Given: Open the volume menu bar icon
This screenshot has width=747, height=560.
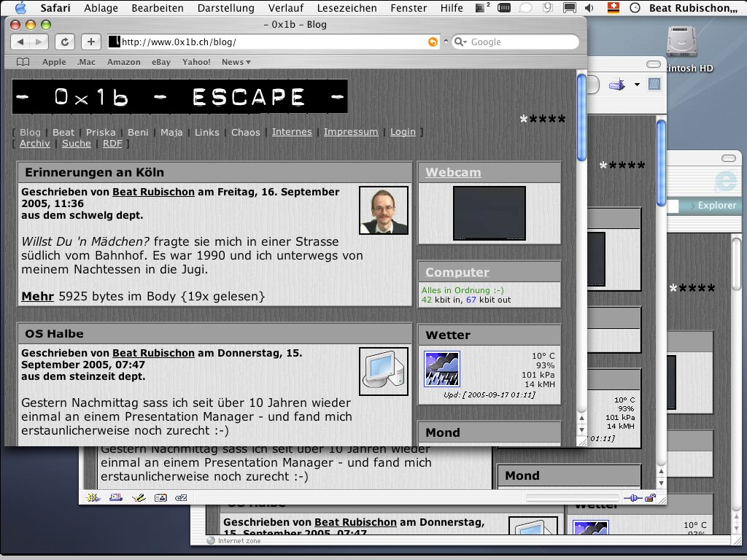Looking at the screenshot, I should [x=589, y=7].
